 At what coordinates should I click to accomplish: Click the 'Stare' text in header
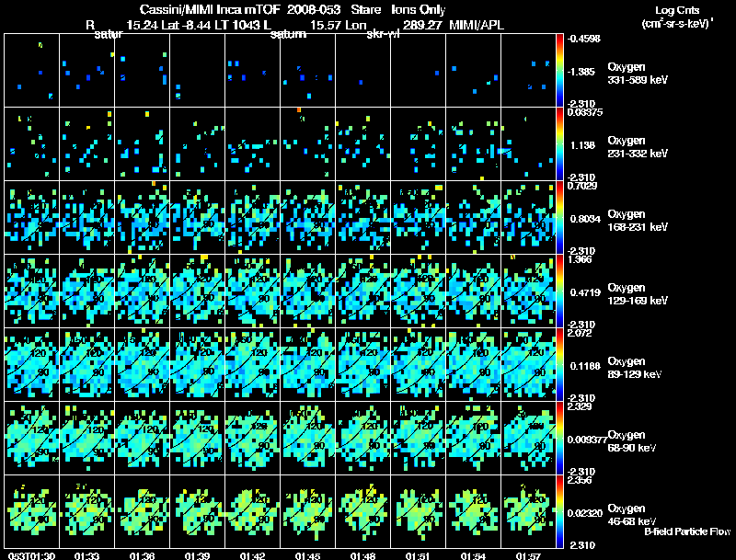366,10
